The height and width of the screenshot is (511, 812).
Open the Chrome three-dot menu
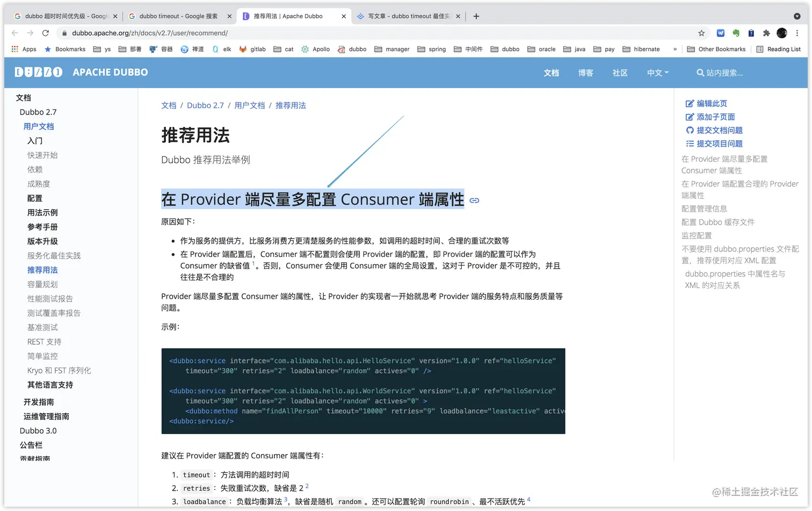pos(797,33)
